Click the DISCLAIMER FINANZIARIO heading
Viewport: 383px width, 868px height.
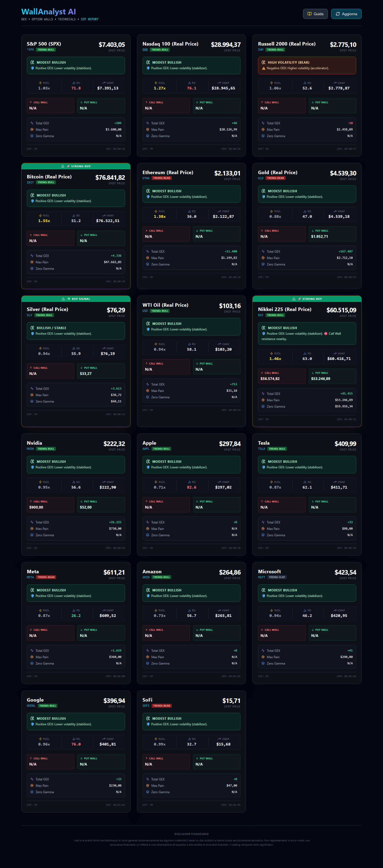[x=191, y=834]
